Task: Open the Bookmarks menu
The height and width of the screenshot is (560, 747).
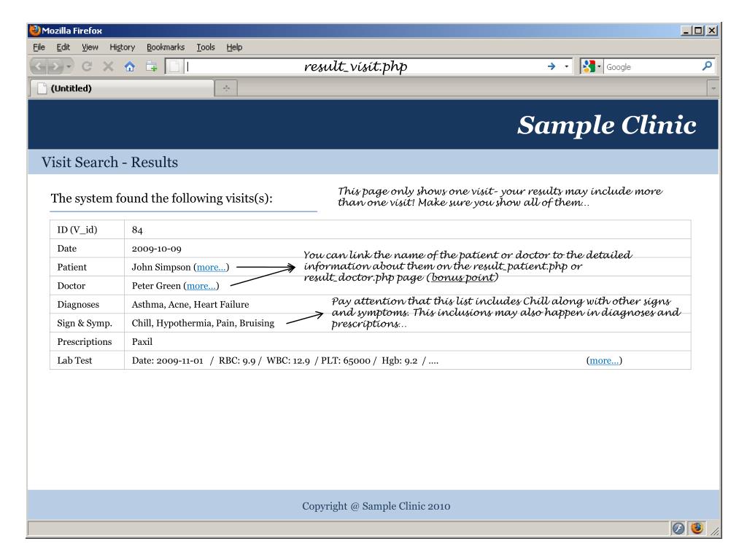Action: click(166, 47)
